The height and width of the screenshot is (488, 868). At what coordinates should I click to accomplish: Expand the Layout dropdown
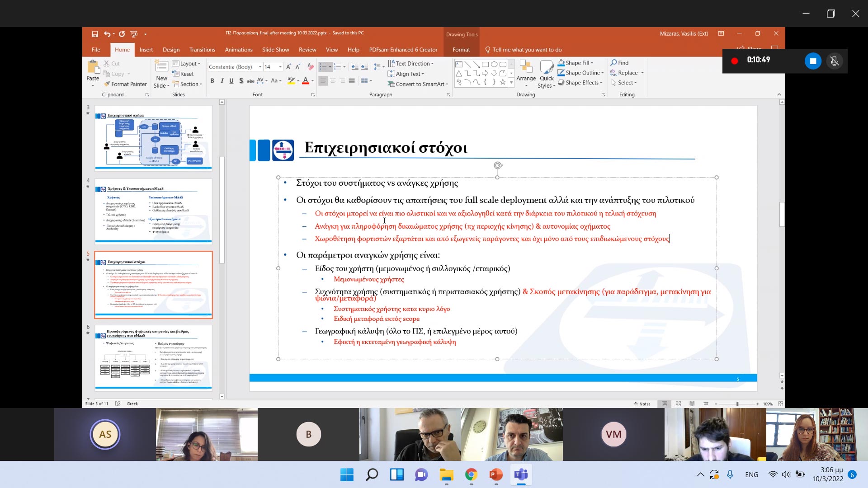coord(186,64)
